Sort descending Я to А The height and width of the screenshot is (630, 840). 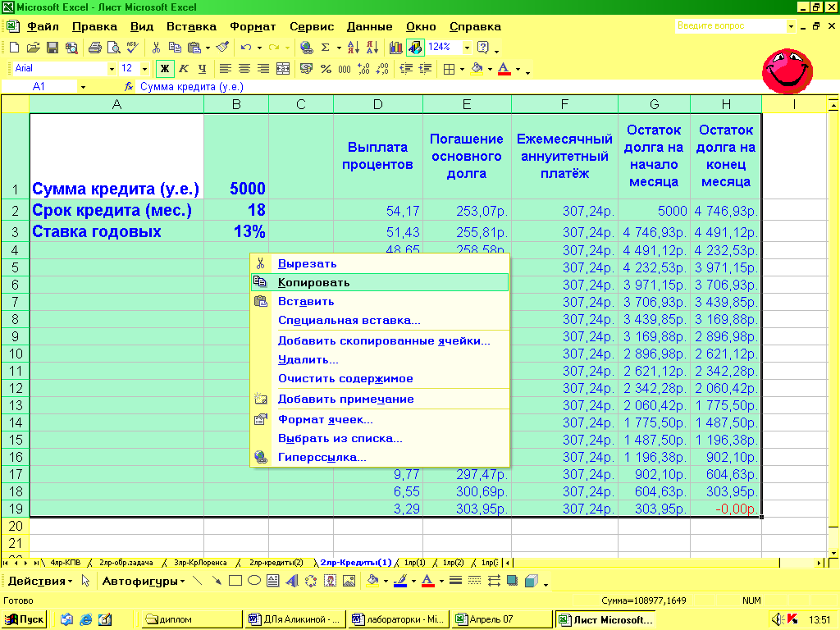tap(372, 48)
